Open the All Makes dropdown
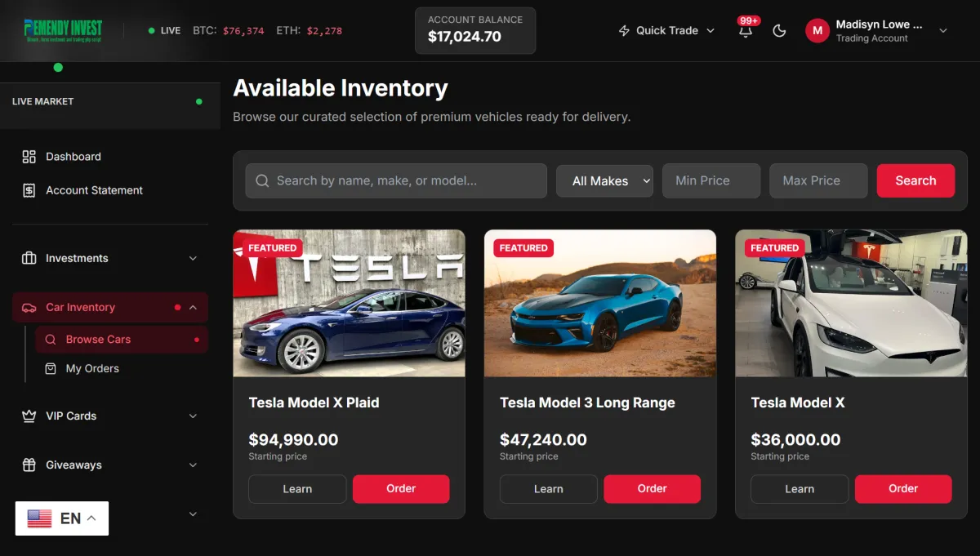The width and height of the screenshot is (980, 556). point(604,180)
